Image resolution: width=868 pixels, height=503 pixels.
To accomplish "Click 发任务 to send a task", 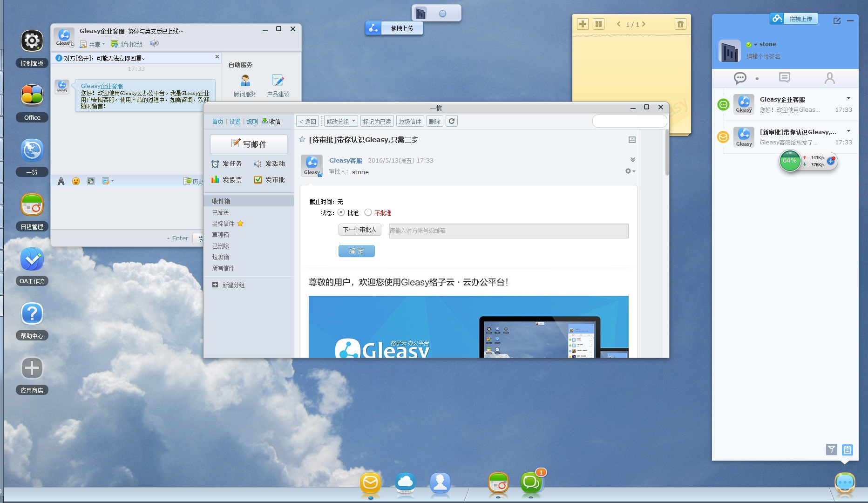I will tap(226, 164).
